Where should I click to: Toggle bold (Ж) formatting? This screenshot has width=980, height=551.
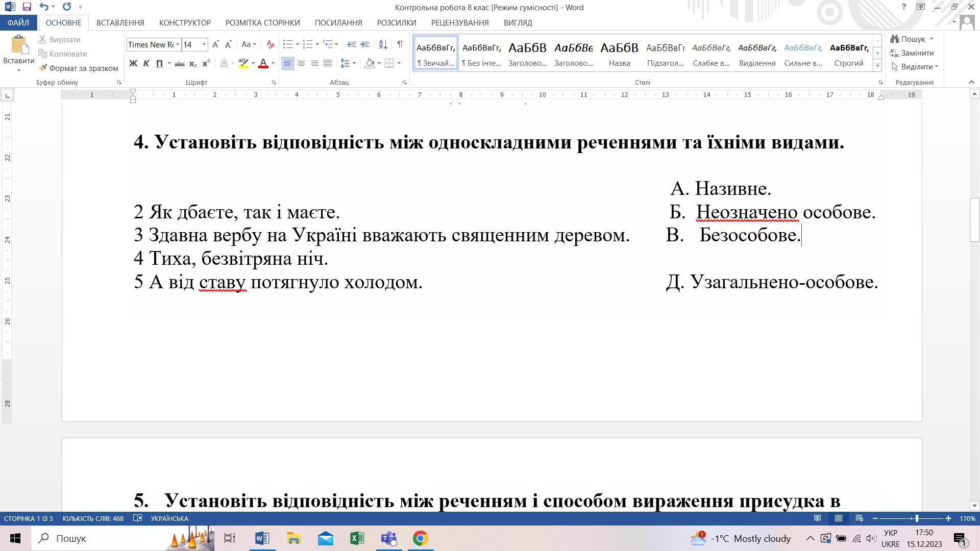(133, 64)
